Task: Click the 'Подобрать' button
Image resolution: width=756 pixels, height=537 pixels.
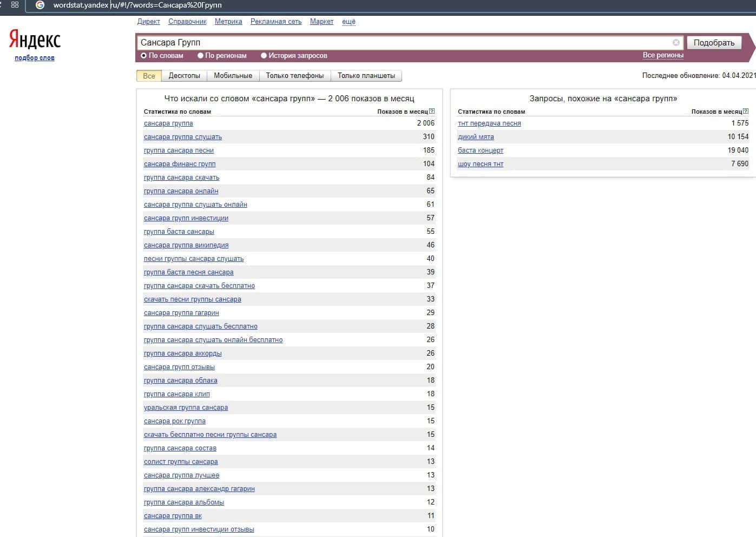Action: 714,43
